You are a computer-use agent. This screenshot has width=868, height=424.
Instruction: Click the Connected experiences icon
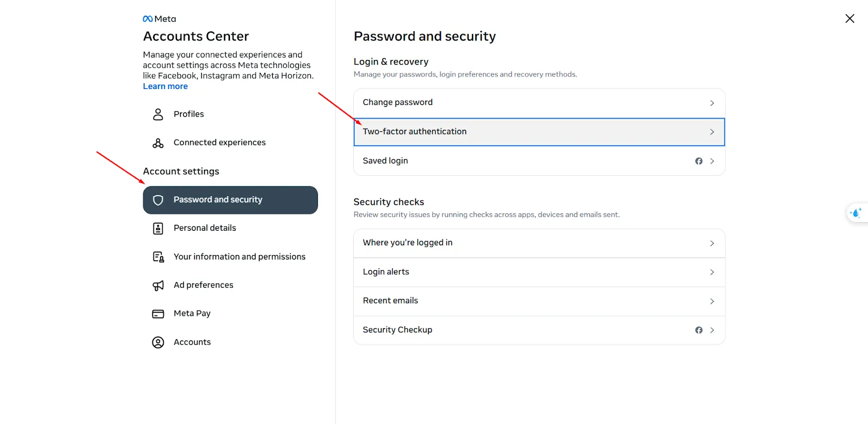coord(158,143)
